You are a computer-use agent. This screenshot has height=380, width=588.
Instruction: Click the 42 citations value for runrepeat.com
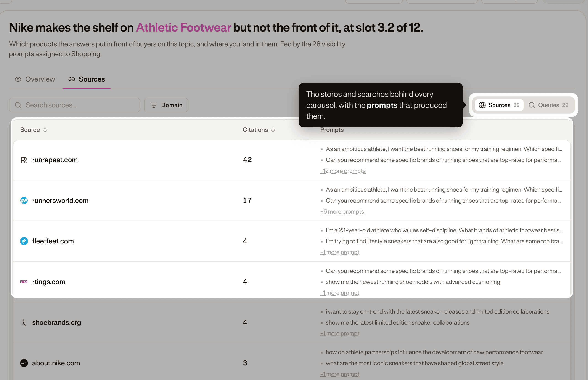247,160
